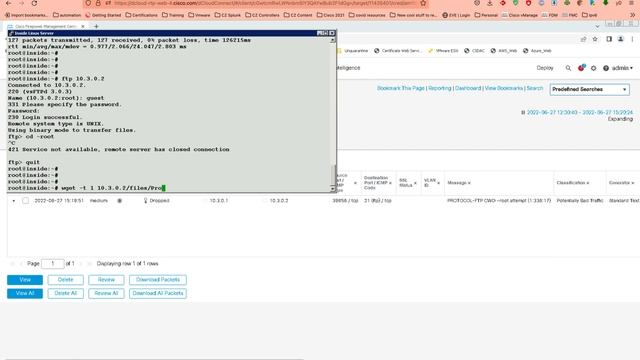Open the outer browser's main menu icon
Viewport: 640px width, 360px height.
[x=632, y=3]
